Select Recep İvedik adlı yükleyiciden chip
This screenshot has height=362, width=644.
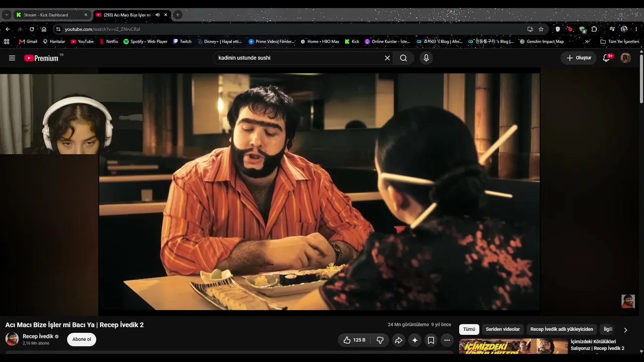tap(561, 329)
